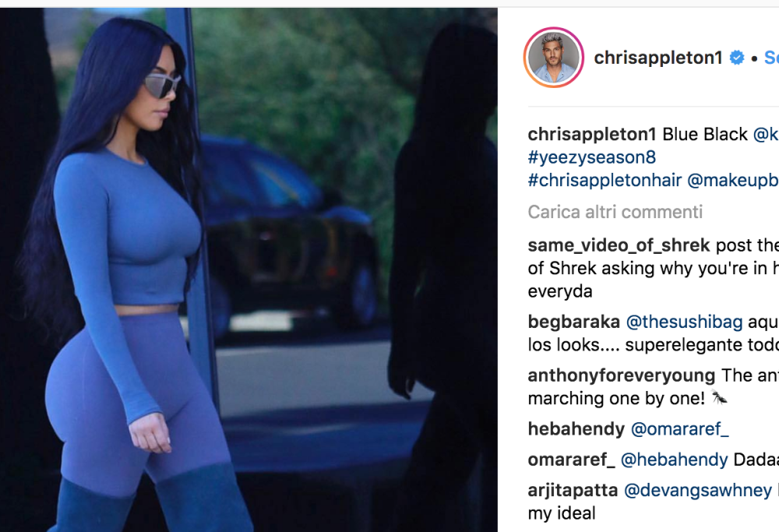Open chrisappleton1 username in post header

tap(658, 58)
